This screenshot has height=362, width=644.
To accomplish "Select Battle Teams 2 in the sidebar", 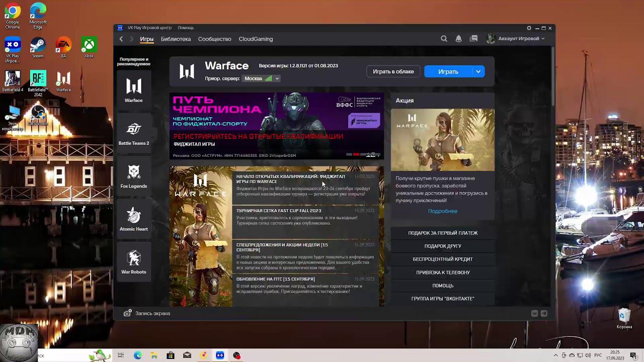I will pos(133,133).
